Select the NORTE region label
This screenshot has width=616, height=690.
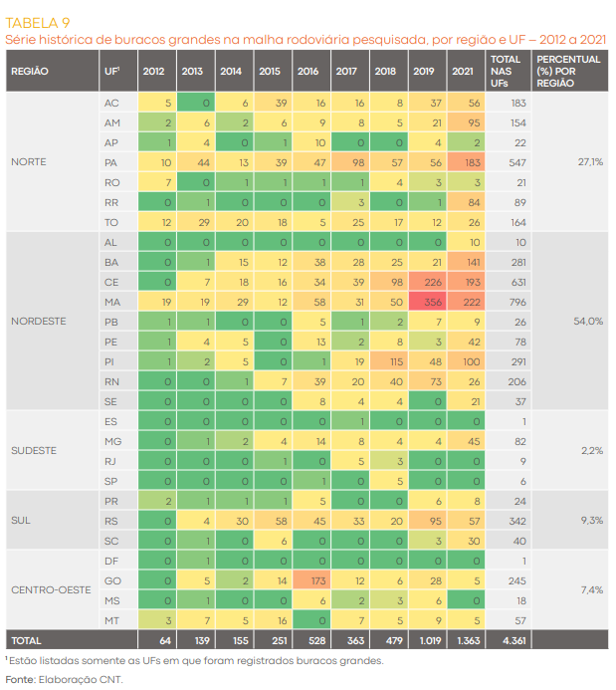point(29,161)
